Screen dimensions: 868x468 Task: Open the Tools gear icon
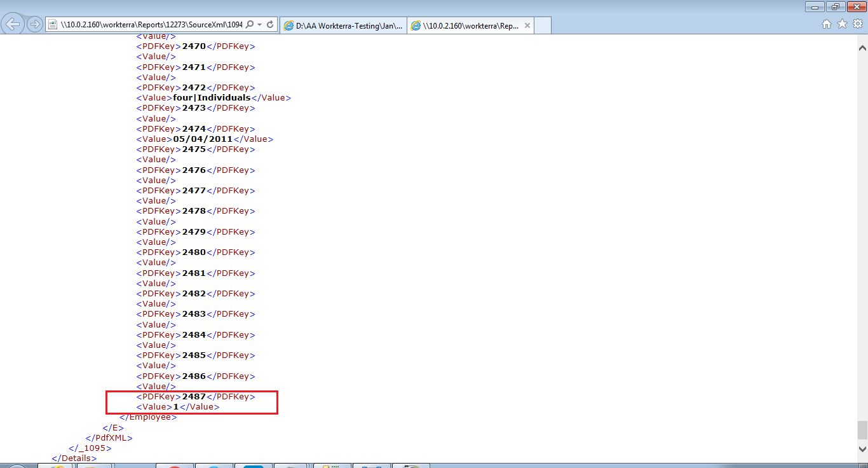[x=857, y=24]
